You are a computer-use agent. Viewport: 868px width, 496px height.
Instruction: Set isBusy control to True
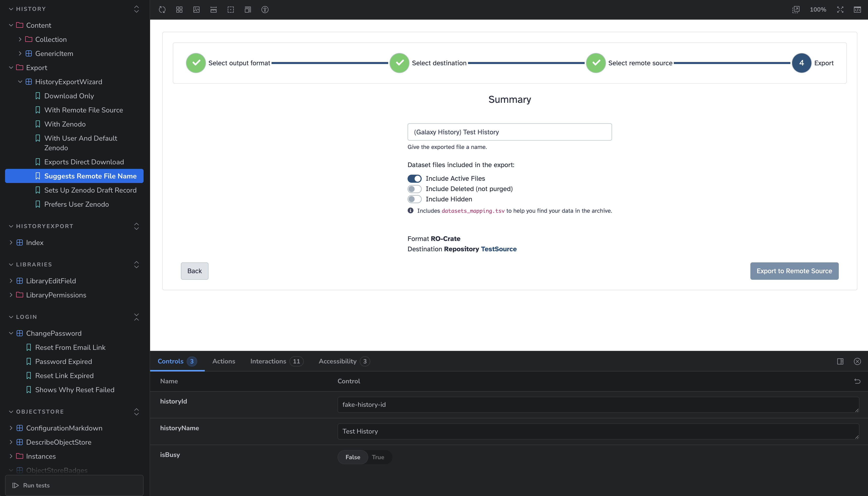click(378, 457)
